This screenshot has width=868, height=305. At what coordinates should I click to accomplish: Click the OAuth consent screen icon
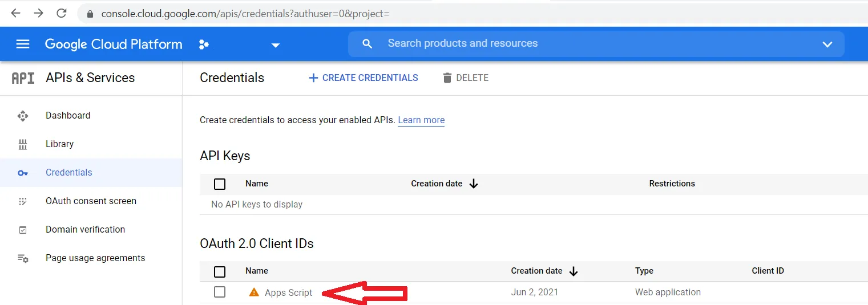pyautogui.click(x=23, y=201)
